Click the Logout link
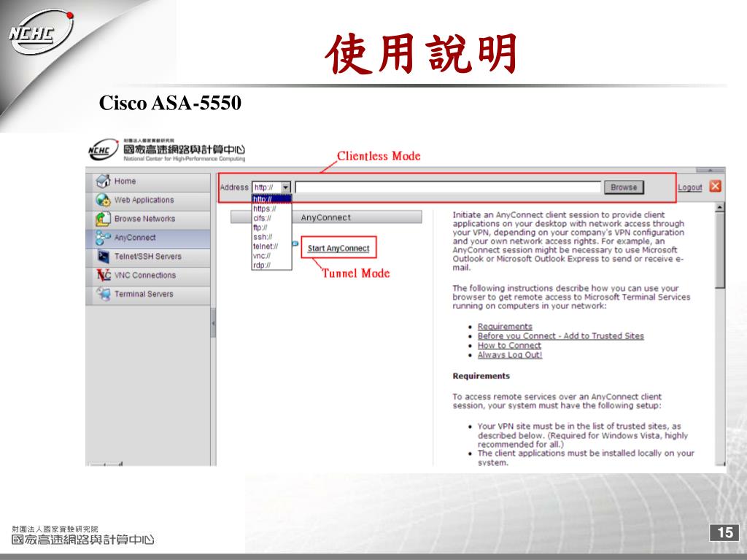This screenshot has height=560, width=747. (x=690, y=187)
